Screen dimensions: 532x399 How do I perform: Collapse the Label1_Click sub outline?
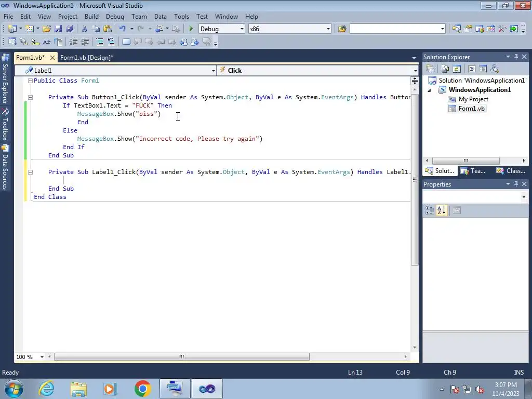pos(30,172)
